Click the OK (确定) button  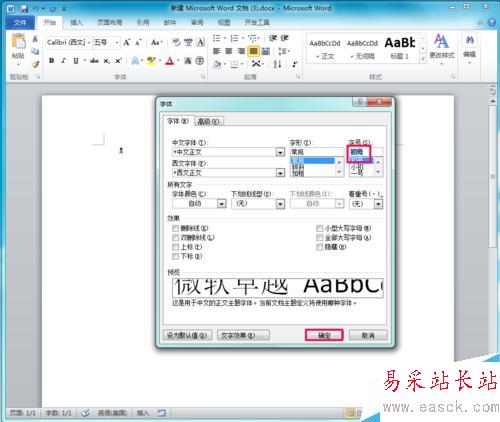pos(324,335)
